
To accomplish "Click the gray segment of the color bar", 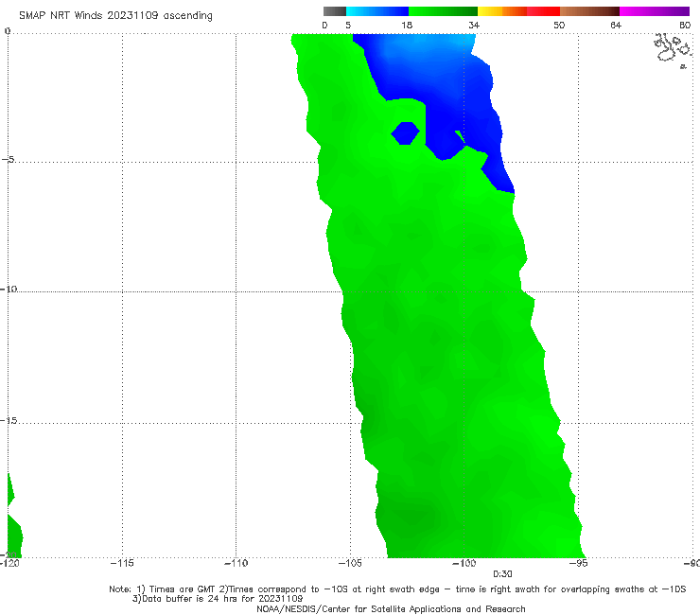I will point(335,11).
